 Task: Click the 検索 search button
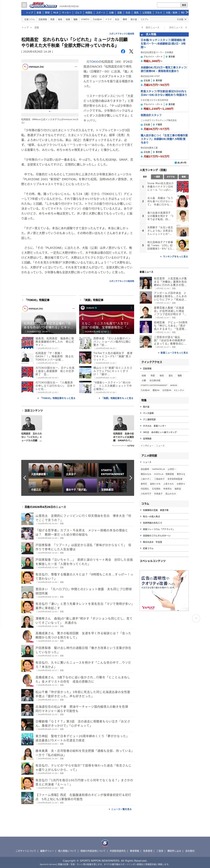click(x=184, y=5)
